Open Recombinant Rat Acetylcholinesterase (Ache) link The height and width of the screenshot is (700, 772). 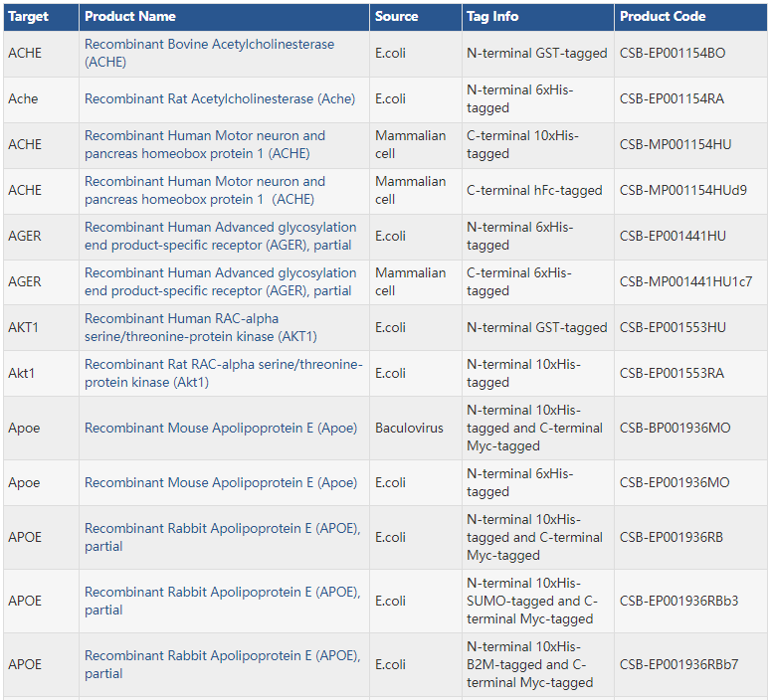coord(219,99)
